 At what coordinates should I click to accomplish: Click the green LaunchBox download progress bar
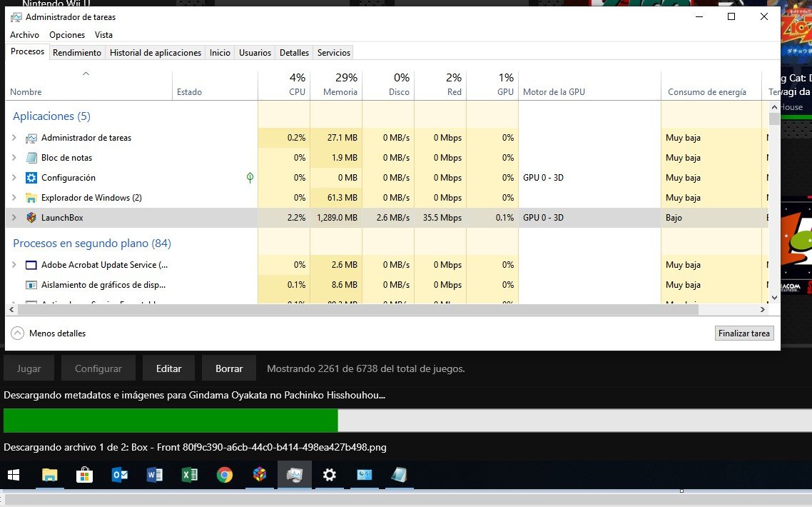tap(171, 421)
